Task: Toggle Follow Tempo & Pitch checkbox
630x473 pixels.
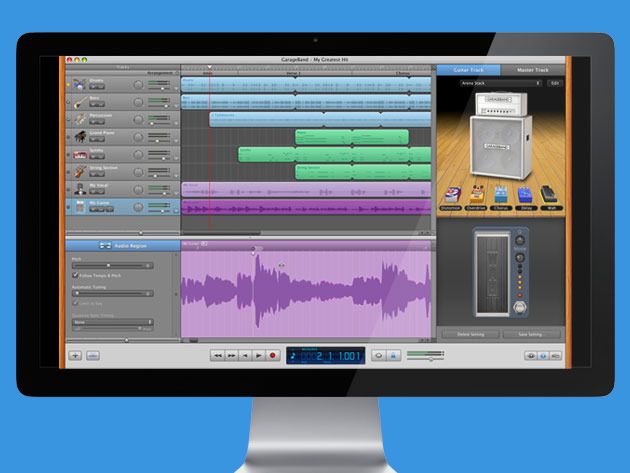Action: pos(74,276)
